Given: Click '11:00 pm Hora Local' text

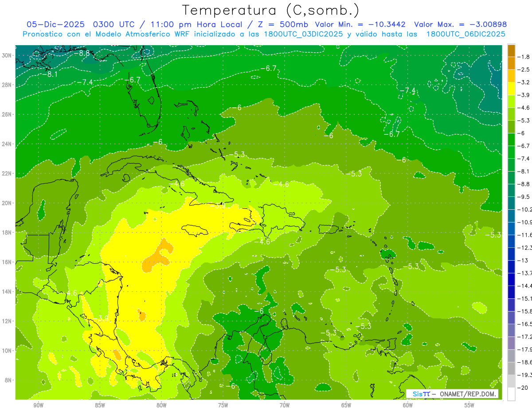Looking at the screenshot, I should pyautogui.click(x=196, y=24).
